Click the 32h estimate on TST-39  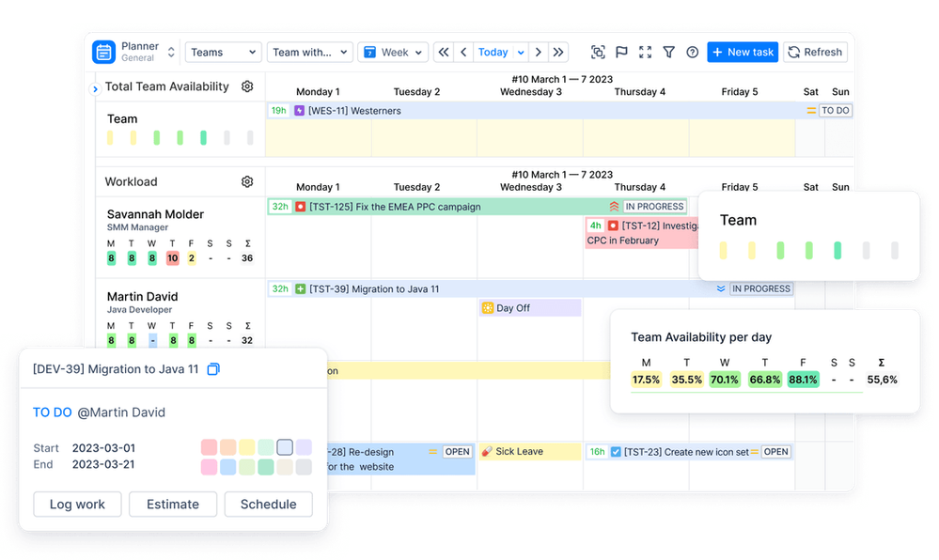pos(280,288)
